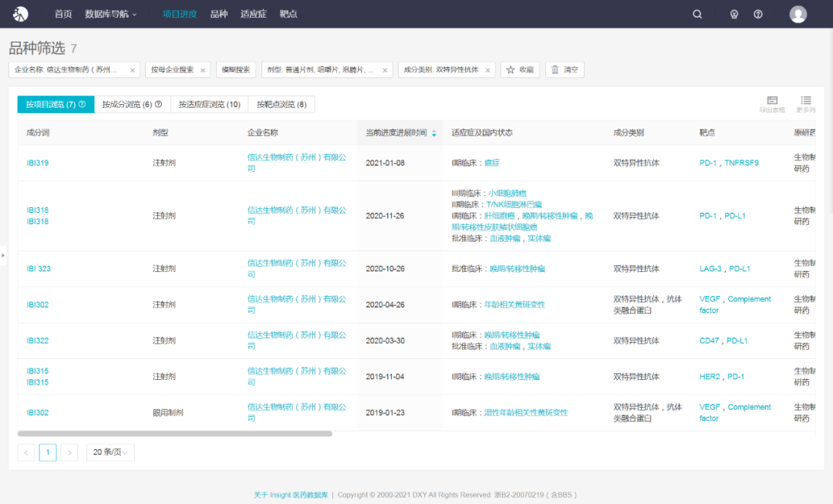Switch to 按靶点浏览 (8) tab
Image resolution: width=833 pixels, height=504 pixels.
click(x=282, y=105)
